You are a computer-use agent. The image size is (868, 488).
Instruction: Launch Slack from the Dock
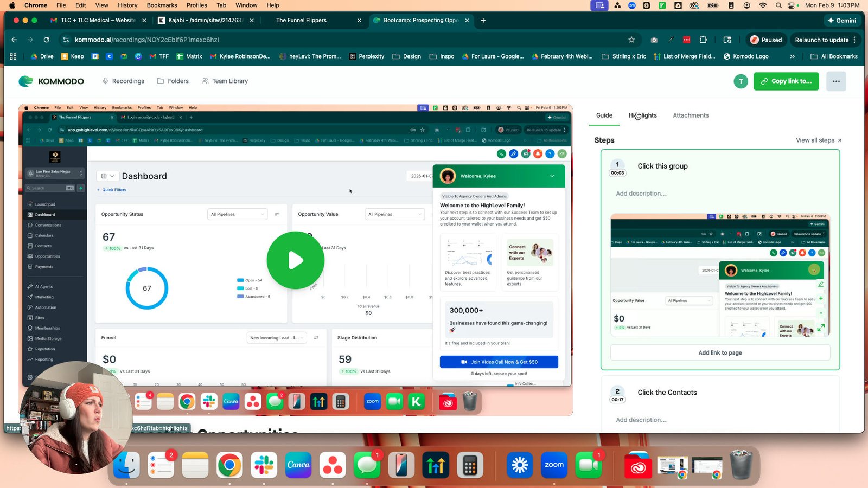[264, 465]
